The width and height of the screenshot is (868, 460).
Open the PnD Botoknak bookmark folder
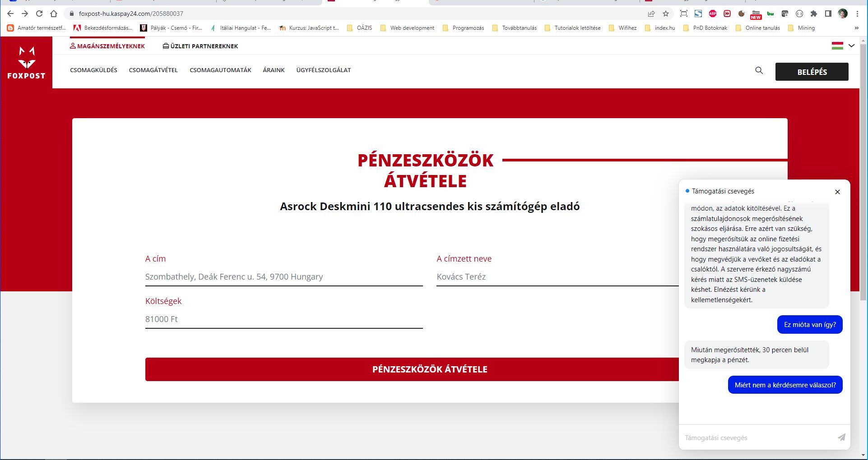[705, 28]
